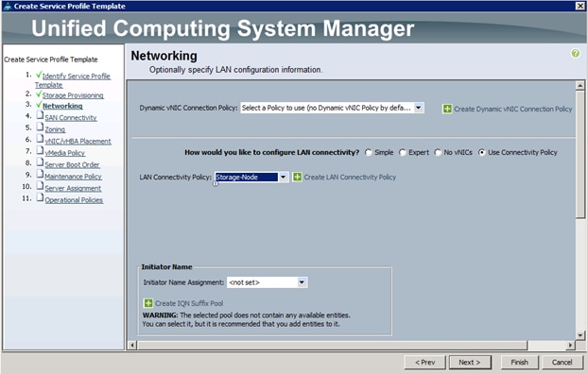Viewport: 588px width, 374px height.
Task: Select the Expert LAN connectivity option
Action: [403, 152]
